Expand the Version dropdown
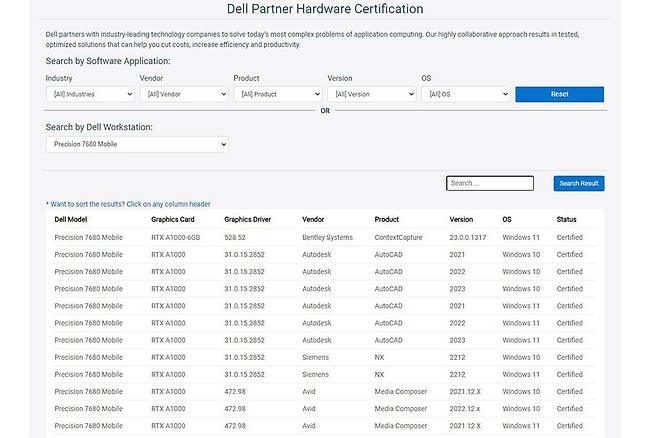658x438 pixels. pyautogui.click(x=371, y=94)
